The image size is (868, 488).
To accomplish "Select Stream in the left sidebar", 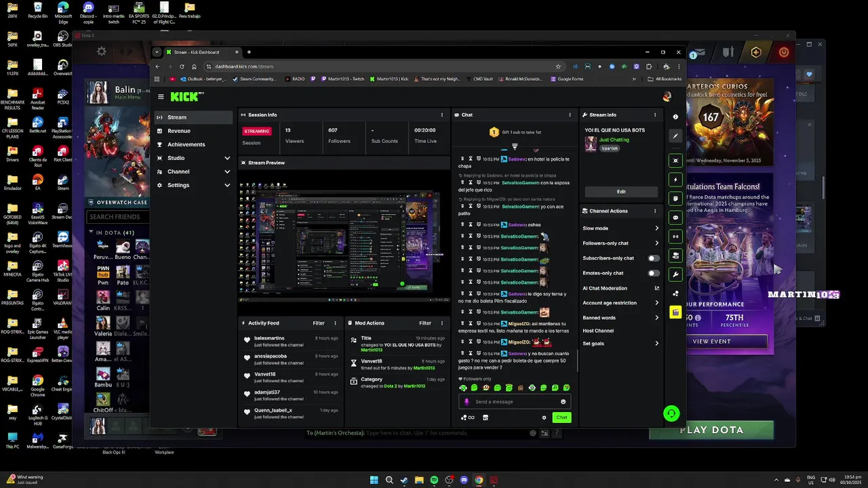I will click(x=193, y=117).
